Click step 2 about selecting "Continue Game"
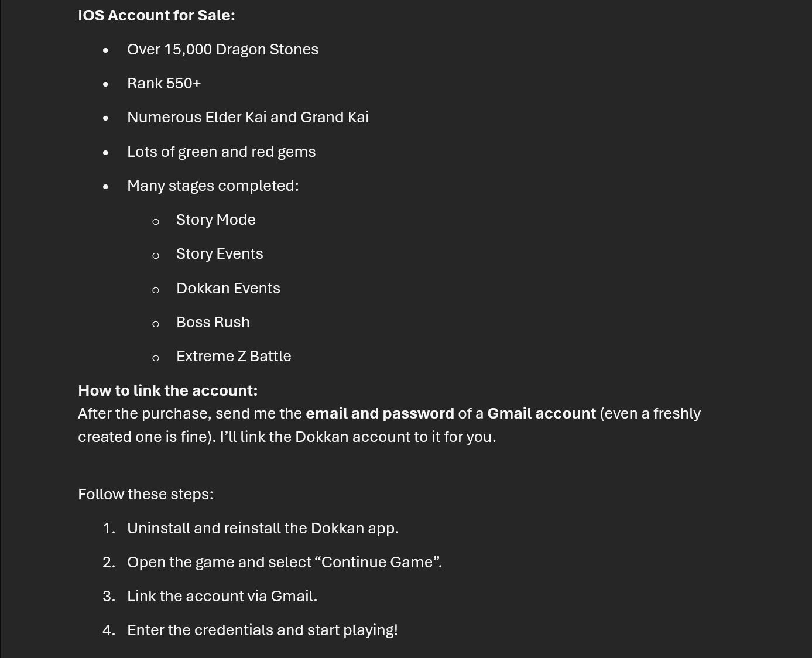 (285, 563)
